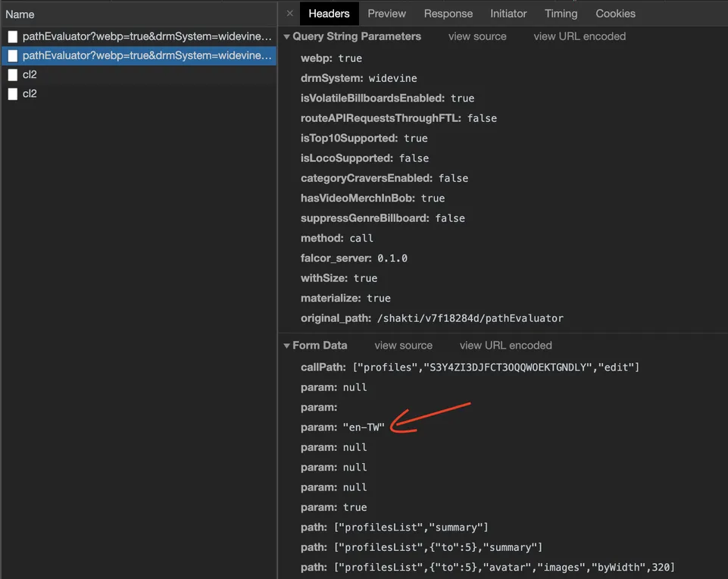Click the Headers tab
This screenshot has height=579, width=728.
329,14
